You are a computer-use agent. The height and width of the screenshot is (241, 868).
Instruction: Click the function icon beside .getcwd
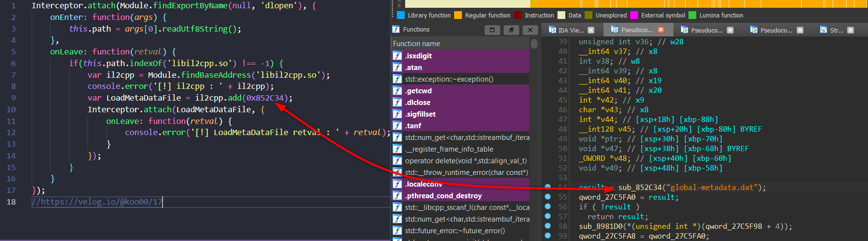[x=397, y=90]
